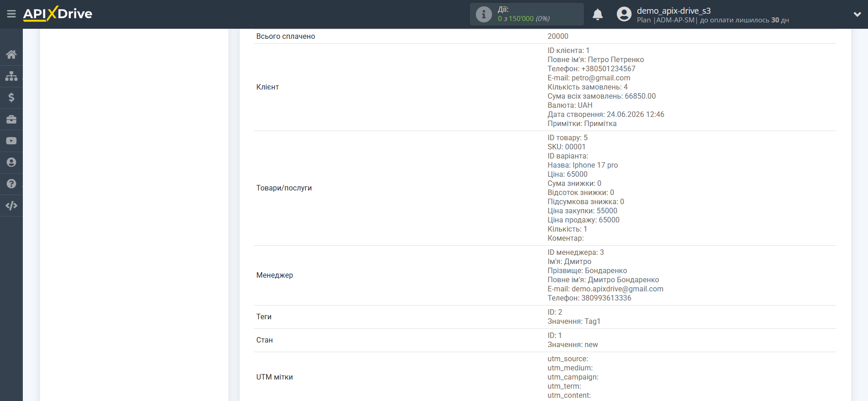Click the actions info icon
The width and height of the screenshot is (868, 401).
[484, 14]
